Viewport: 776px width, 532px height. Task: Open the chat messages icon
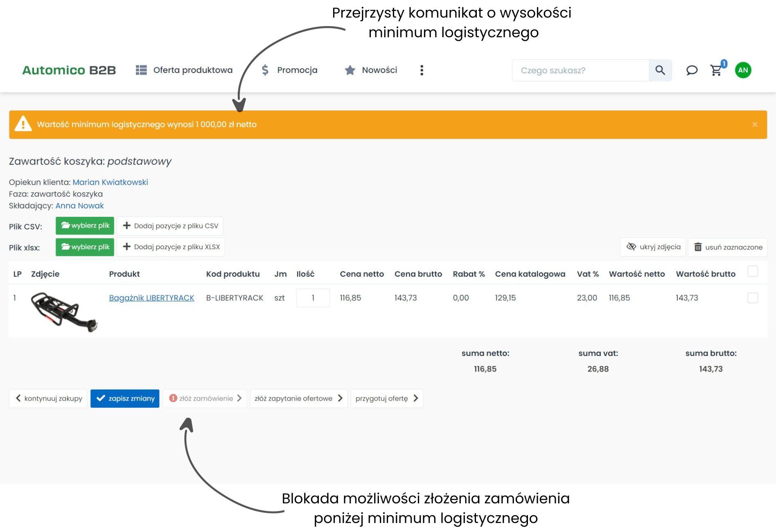[692, 70]
